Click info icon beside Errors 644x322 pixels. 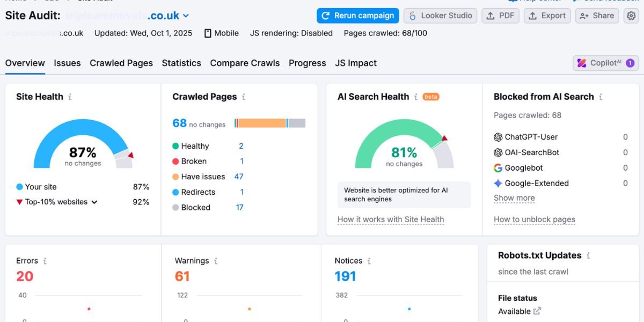pyautogui.click(x=45, y=261)
